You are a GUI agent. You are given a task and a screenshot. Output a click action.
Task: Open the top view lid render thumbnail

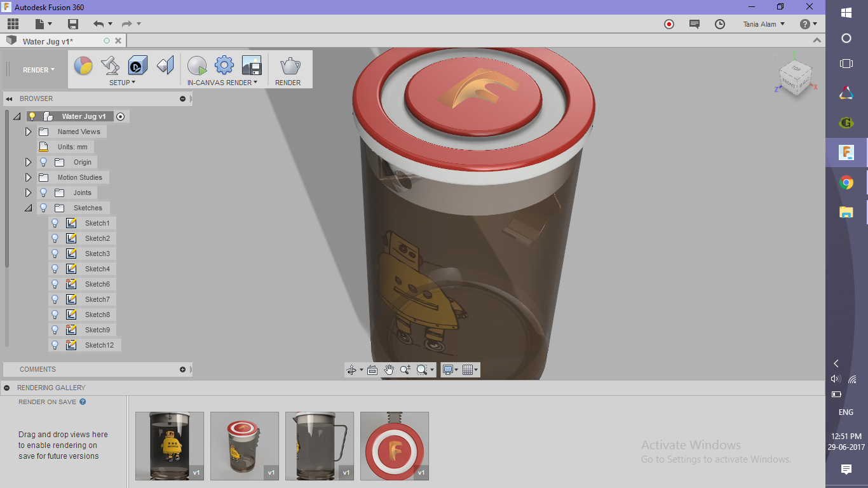click(x=395, y=446)
